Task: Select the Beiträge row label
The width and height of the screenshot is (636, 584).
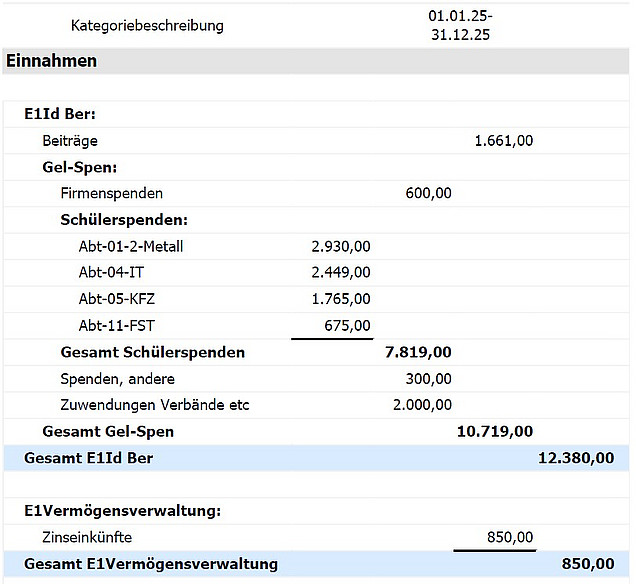Action: (x=70, y=141)
